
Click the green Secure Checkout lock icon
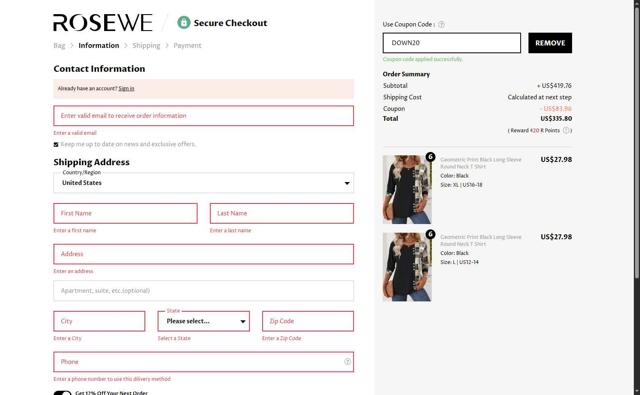click(x=184, y=22)
